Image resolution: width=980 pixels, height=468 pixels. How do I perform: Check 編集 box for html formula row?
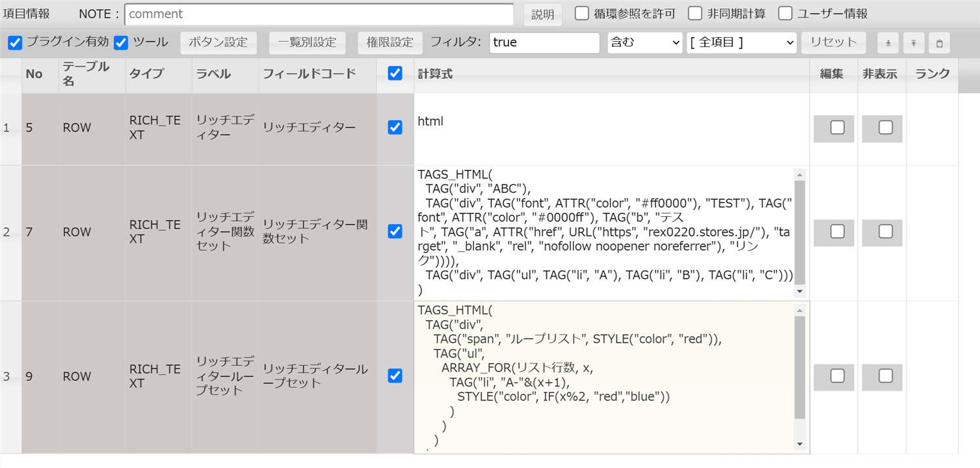[838, 128]
